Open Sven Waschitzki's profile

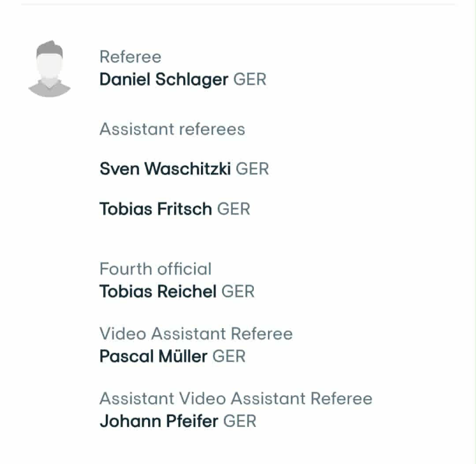pos(165,168)
